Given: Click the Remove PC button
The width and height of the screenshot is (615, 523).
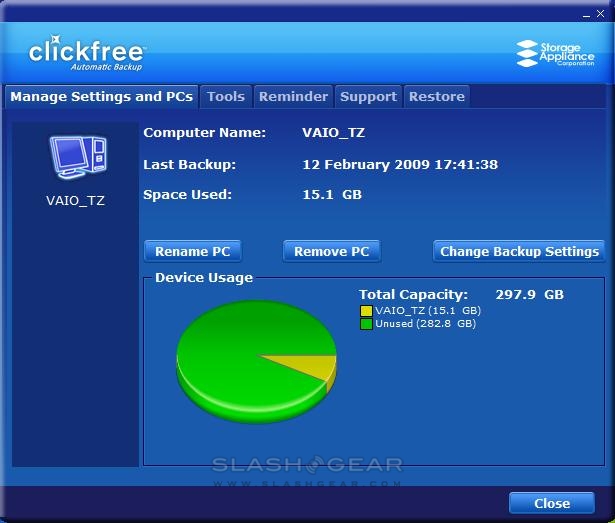Looking at the screenshot, I should (332, 251).
